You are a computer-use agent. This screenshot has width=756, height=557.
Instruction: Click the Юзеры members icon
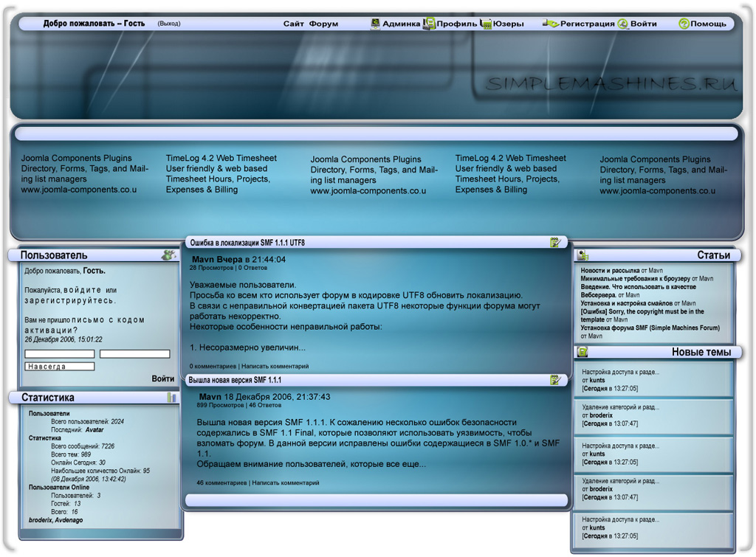486,23
